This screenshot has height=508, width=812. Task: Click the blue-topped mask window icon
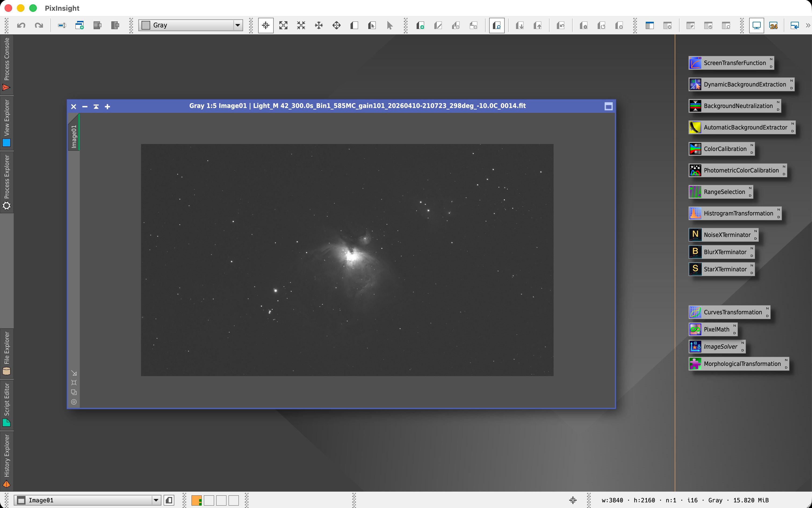point(649,26)
